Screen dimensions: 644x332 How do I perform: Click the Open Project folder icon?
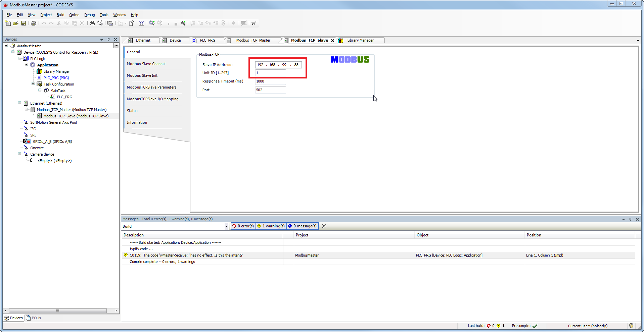(x=16, y=23)
